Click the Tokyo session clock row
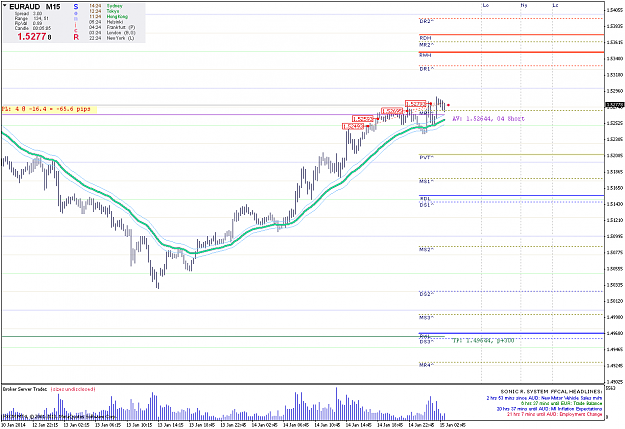This screenshot has width=625, height=429. (x=105, y=11)
